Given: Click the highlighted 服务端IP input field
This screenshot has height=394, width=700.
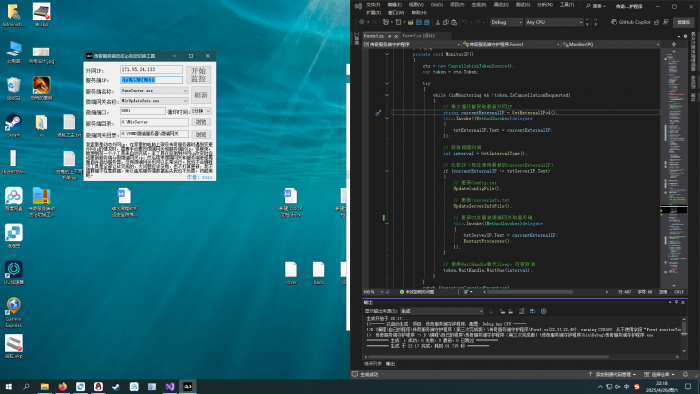Looking at the screenshot, I should 151,80.
